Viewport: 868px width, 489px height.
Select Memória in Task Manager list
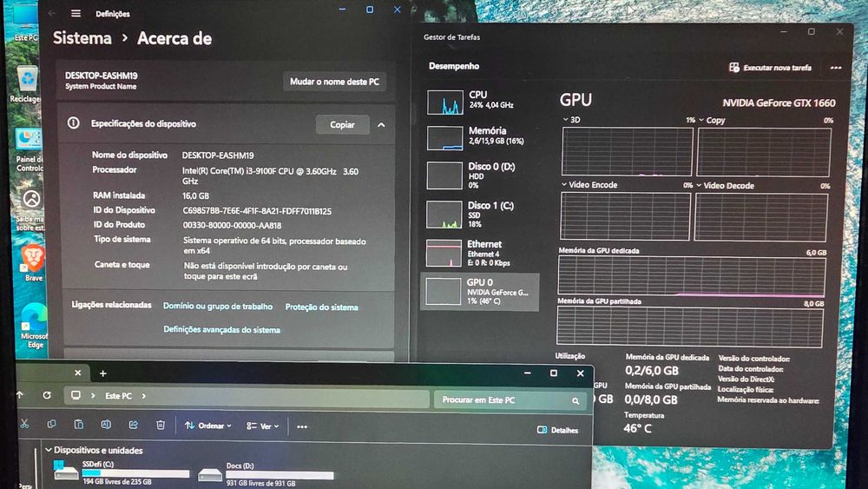pos(479,136)
